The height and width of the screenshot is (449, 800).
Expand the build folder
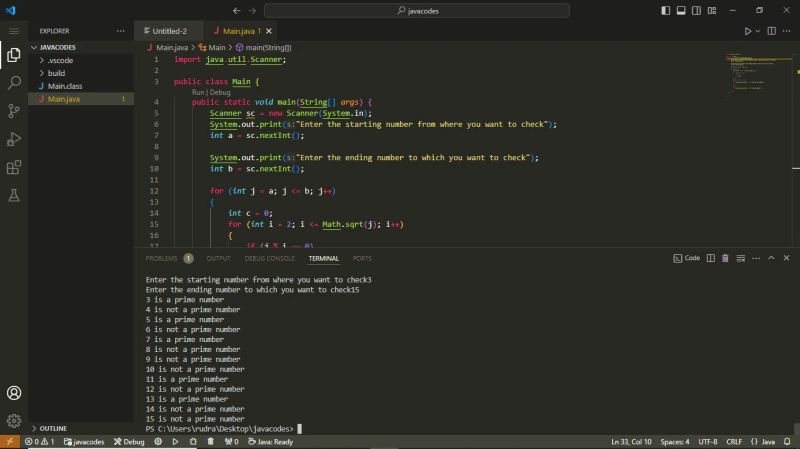click(x=81, y=73)
